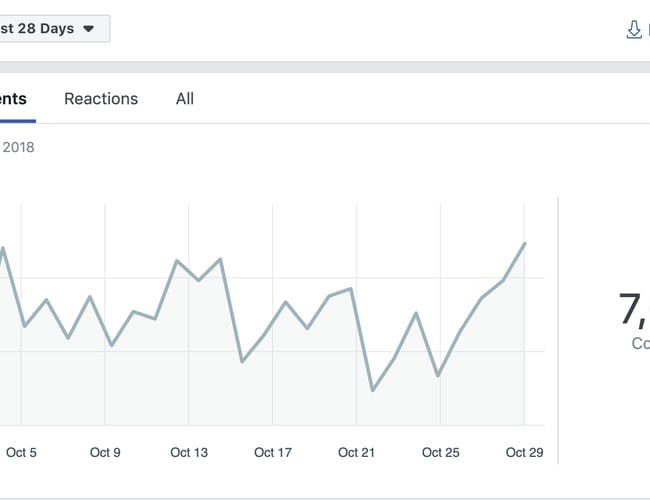Click the Oct 29 axis label
The height and width of the screenshot is (500, 650).
coord(524,453)
